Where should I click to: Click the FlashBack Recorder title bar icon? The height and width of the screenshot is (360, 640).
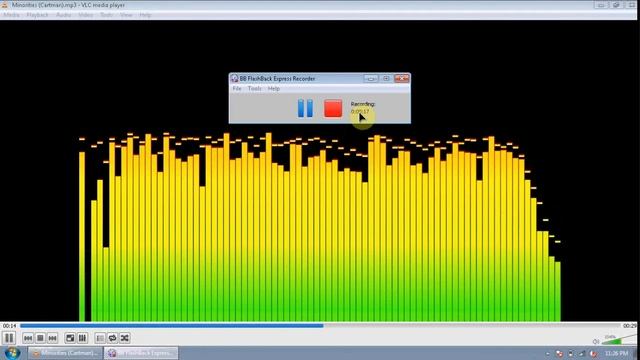click(234, 78)
